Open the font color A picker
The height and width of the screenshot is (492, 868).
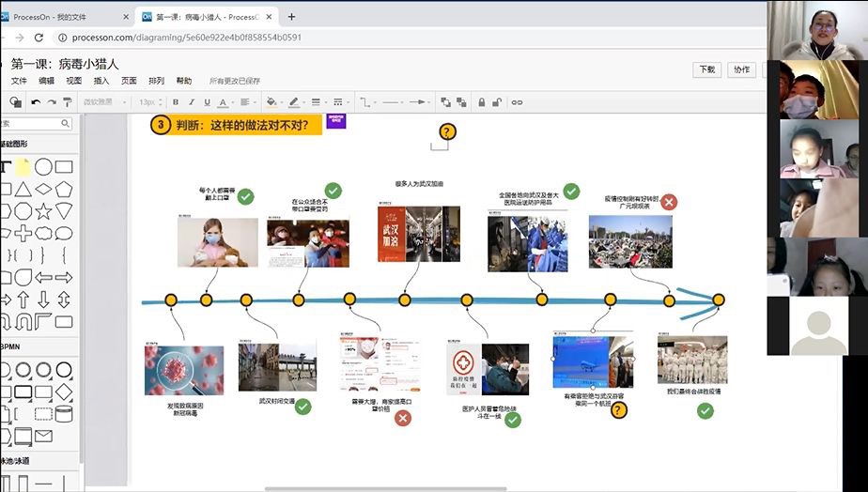pos(224,101)
